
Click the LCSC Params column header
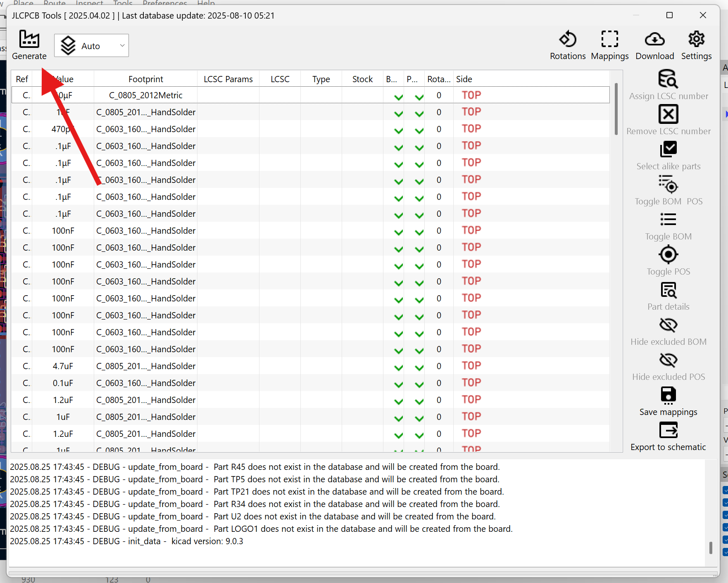point(228,79)
